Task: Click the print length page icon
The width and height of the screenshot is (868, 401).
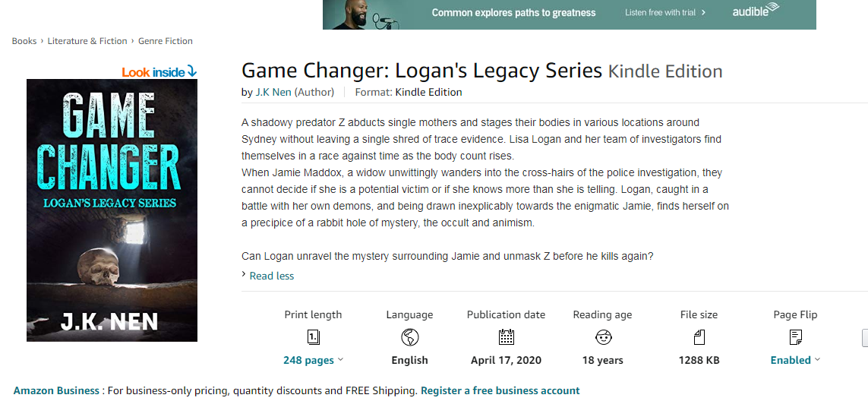Action: [313, 337]
